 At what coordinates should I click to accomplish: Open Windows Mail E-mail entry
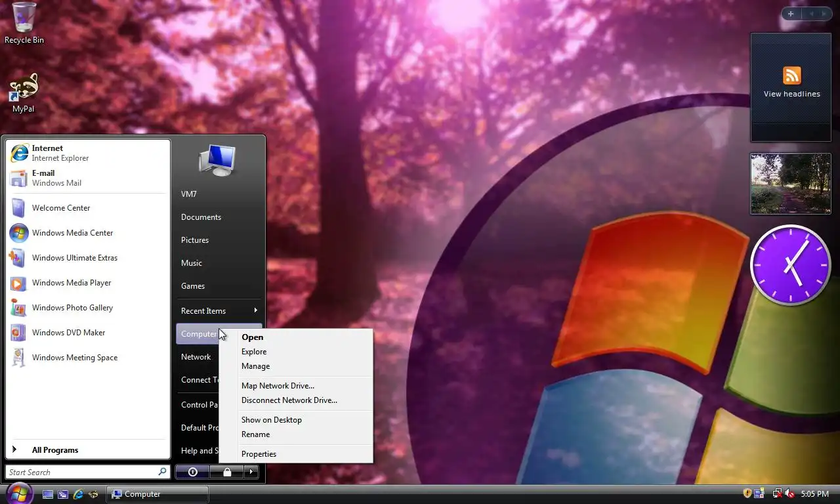click(x=87, y=178)
